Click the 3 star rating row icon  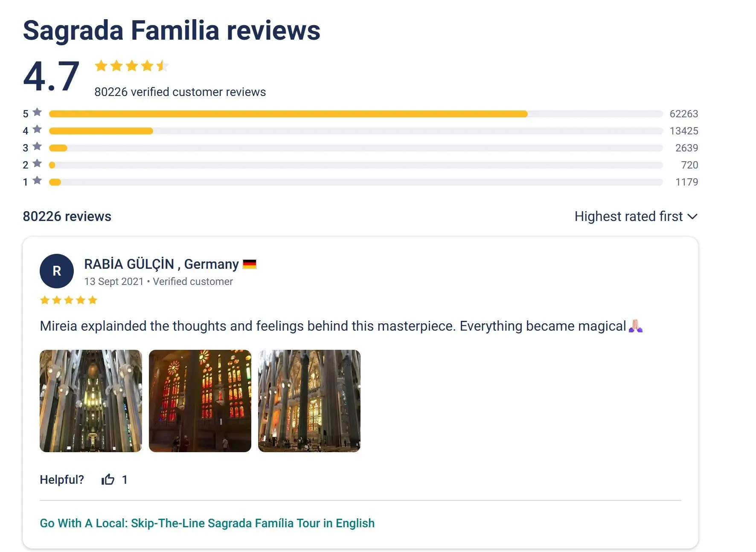[38, 146]
